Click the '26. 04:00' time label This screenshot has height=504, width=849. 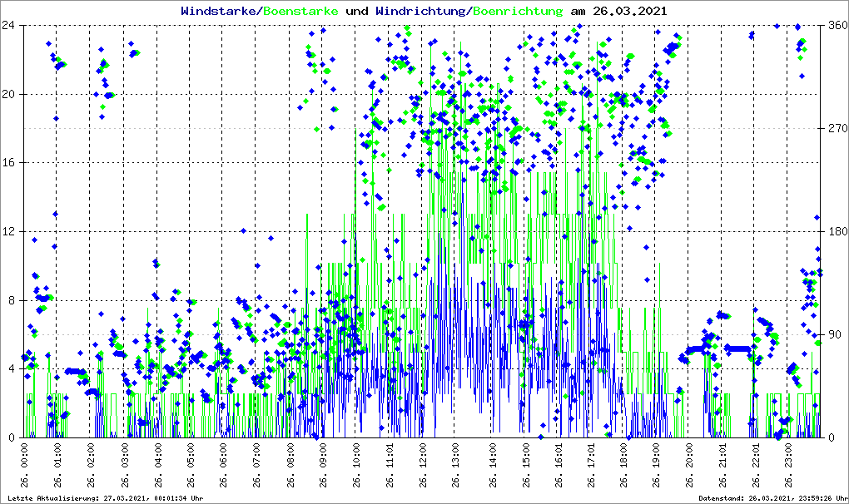click(x=157, y=466)
